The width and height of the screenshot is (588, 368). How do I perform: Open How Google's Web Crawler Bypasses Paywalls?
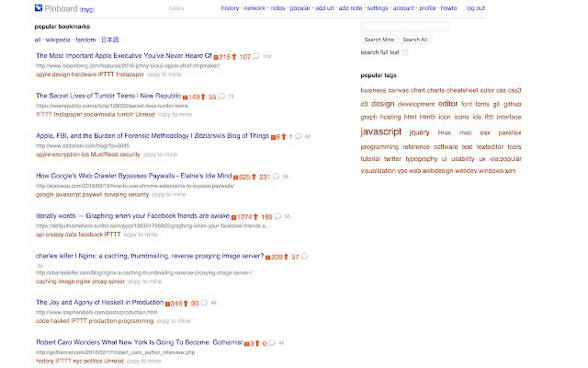pos(134,176)
